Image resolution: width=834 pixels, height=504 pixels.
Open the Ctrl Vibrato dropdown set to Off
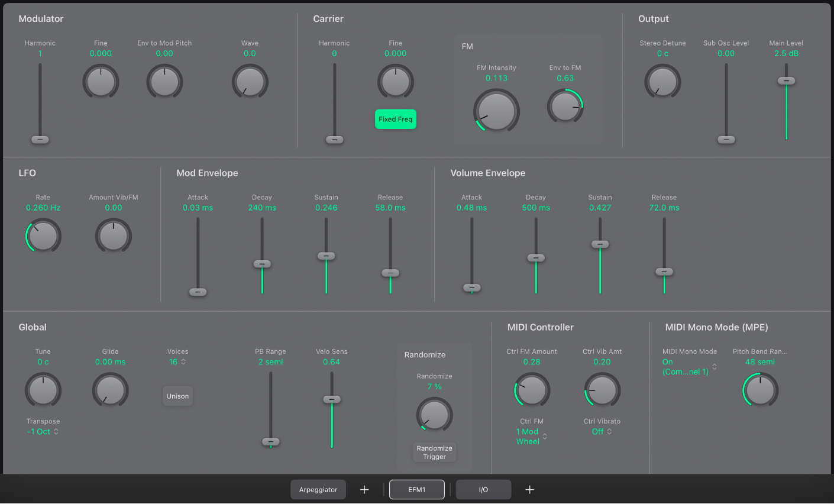coord(602,431)
